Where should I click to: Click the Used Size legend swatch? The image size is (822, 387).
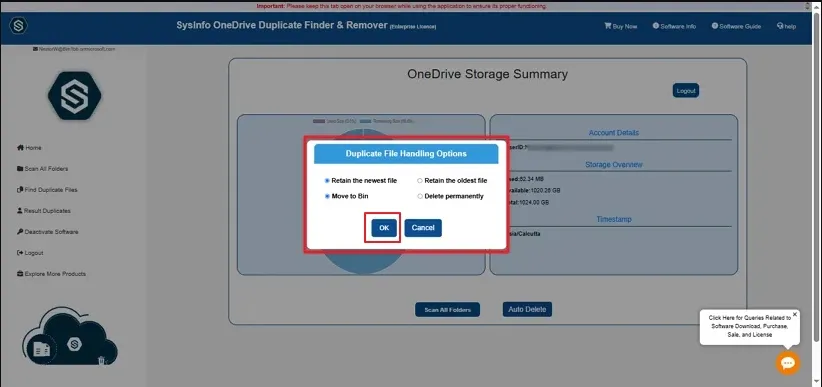[319, 121]
